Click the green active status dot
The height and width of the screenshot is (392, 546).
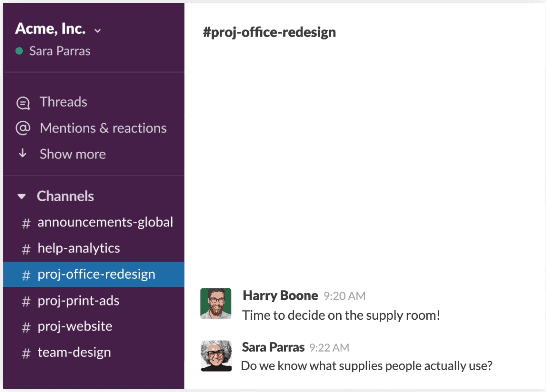pos(20,51)
